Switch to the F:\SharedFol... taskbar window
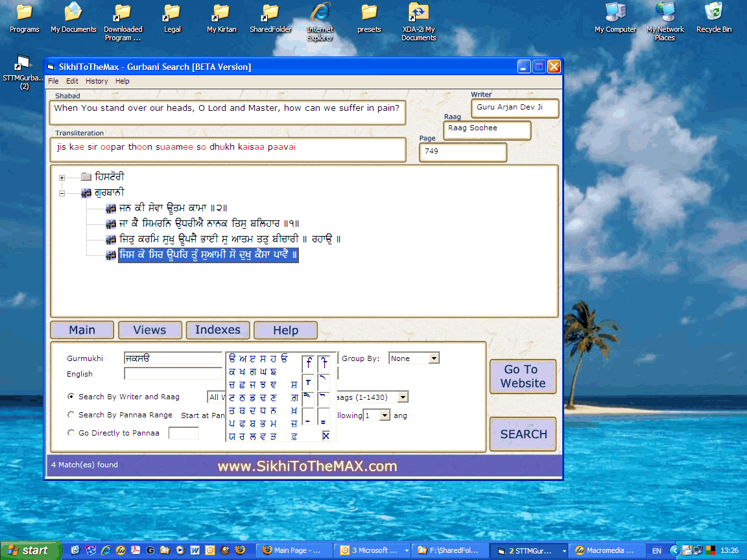This screenshot has width=747, height=560. click(x=450, y=550)
